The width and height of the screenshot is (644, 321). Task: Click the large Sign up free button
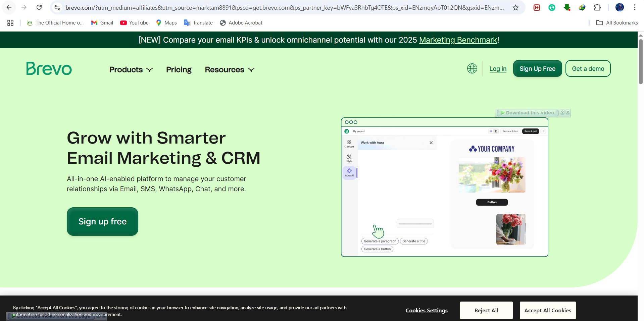click(x=102, y=221)
